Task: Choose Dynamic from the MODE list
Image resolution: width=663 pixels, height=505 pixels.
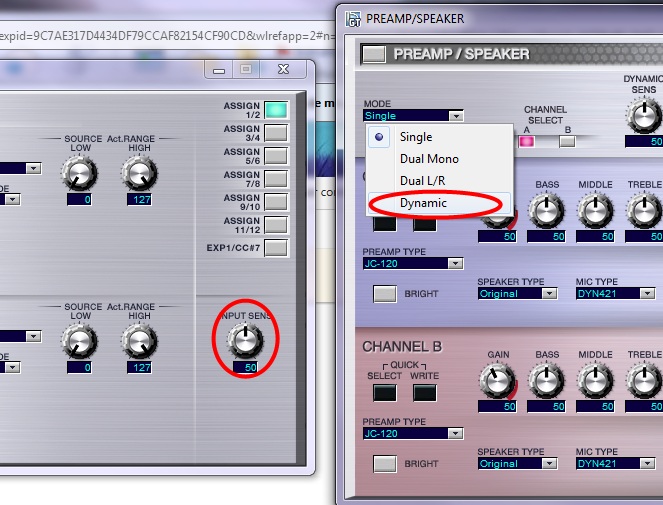Action: [423, 203]
